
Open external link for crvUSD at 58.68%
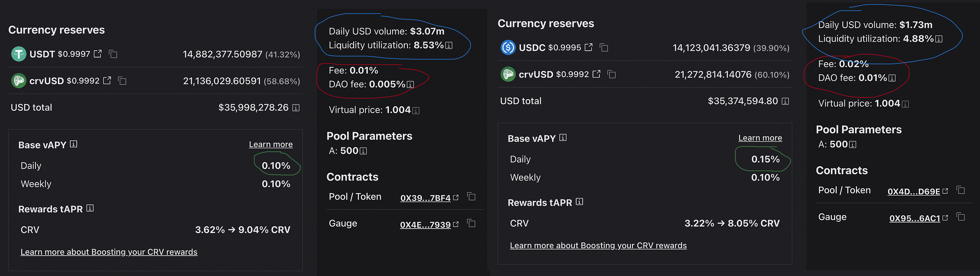pyautogui.click(x=107, y=80)
